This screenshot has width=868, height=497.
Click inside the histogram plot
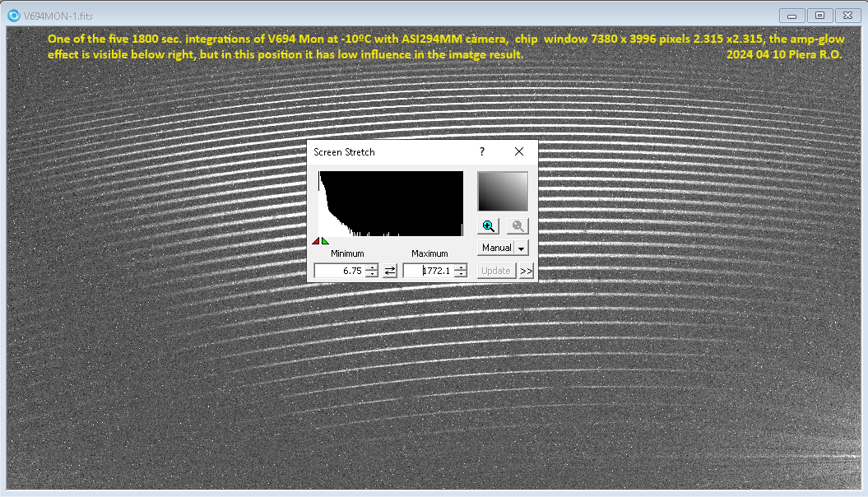391,204
